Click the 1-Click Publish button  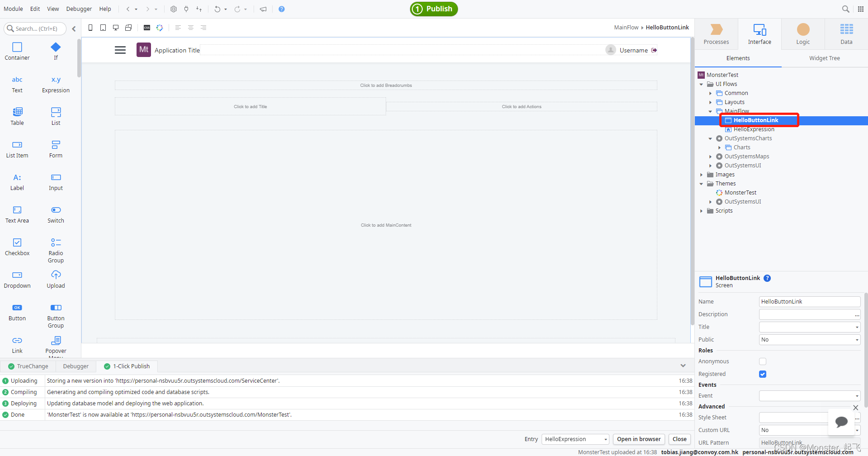[x=434, y=9]
